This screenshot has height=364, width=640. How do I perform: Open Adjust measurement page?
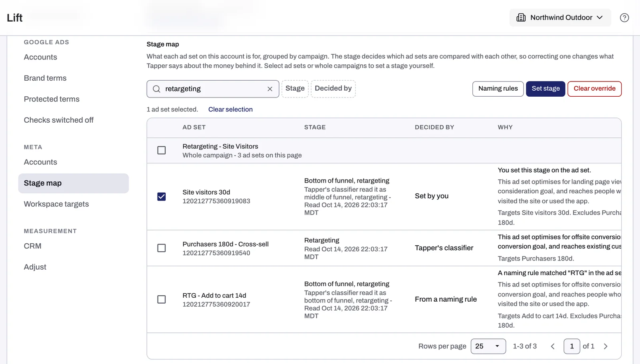tap(35, 267)
